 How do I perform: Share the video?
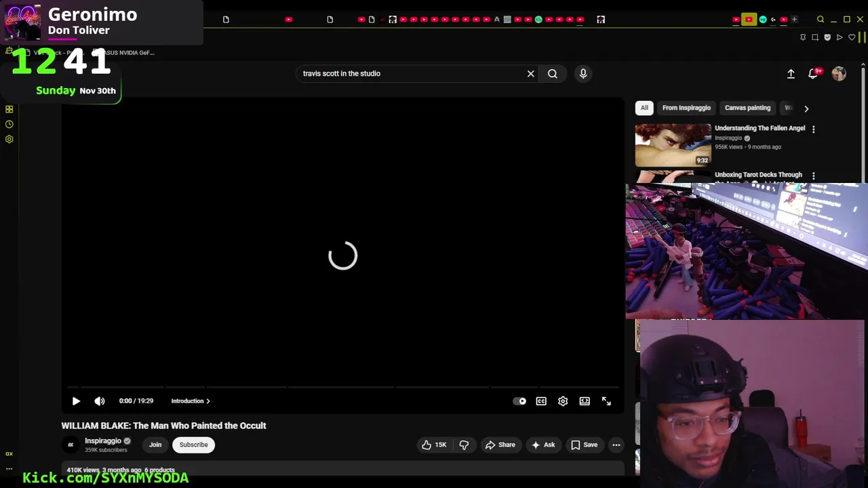[x=500, y=445]
